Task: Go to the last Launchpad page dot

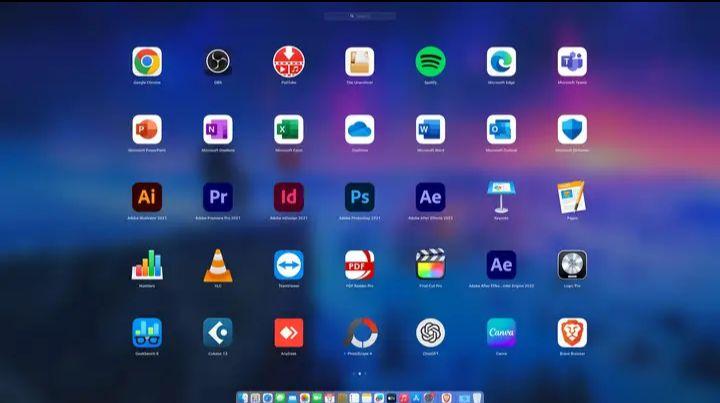Action: tap(366, 374)
